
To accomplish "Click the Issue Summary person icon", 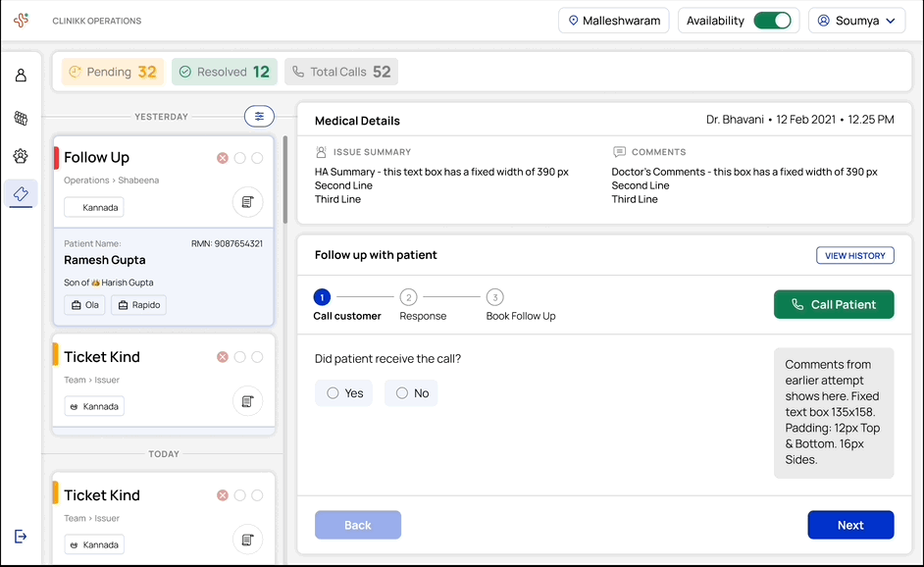I will 321,152.
